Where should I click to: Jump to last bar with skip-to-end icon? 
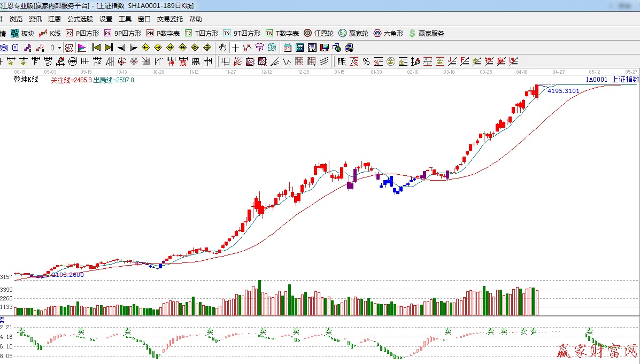109,47
